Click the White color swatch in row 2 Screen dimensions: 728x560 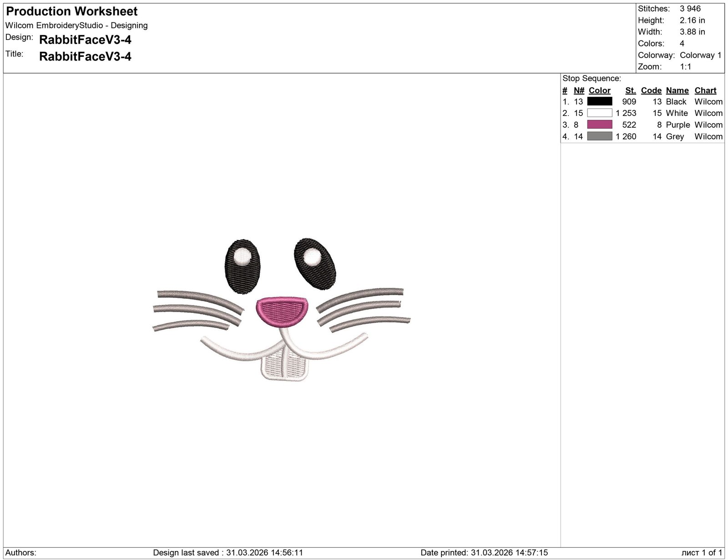(x=600, y=113)
